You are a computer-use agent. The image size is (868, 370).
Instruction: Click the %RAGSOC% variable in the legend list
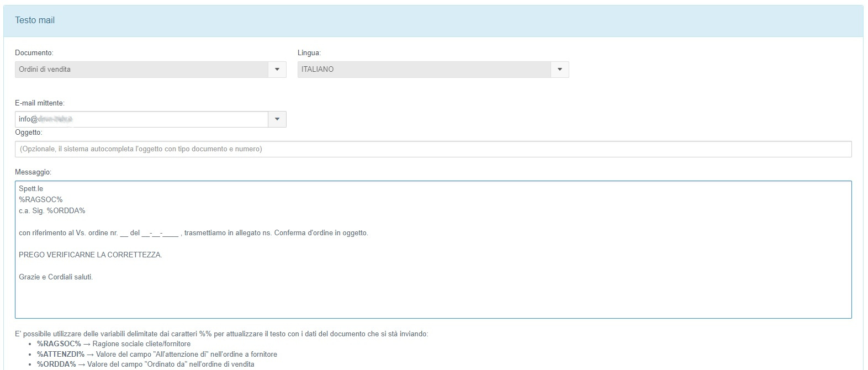point(59,344)
